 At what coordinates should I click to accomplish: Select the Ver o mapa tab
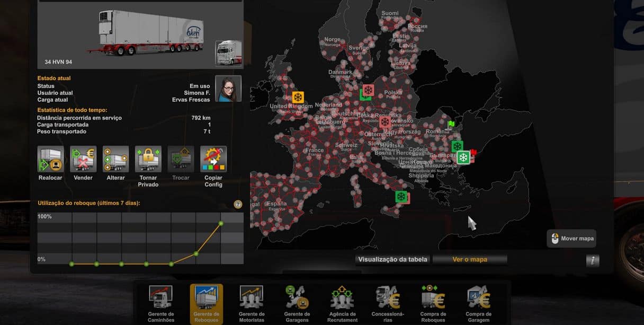click(x=470, y=260)
